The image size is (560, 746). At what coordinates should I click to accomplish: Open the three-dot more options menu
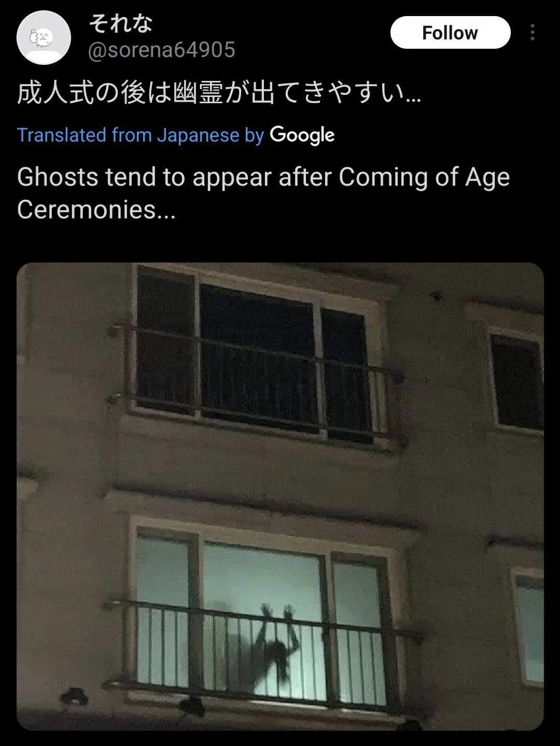coord(532,33)
